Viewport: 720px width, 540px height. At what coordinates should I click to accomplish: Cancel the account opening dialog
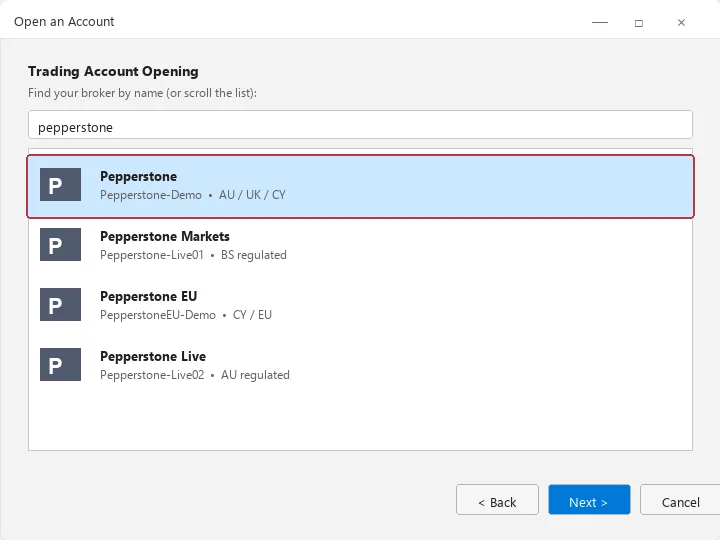pyautogui.click(x=680, y=500)
